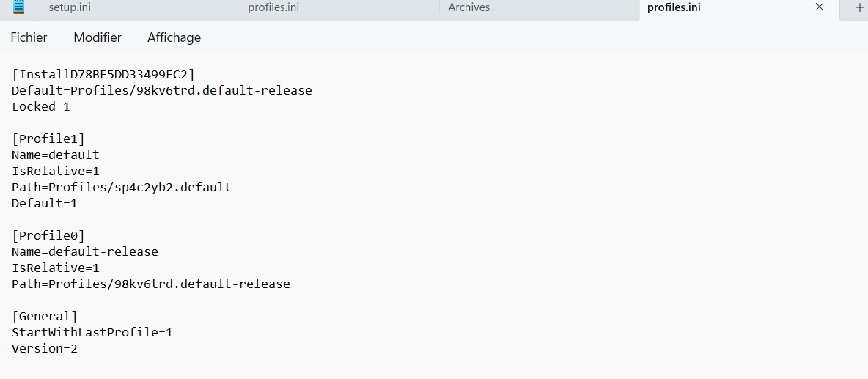Click the Default=Profiles/98kv6trd.default-release line
The height and width of the screenshot is (379, 868).
pos(162,90)
